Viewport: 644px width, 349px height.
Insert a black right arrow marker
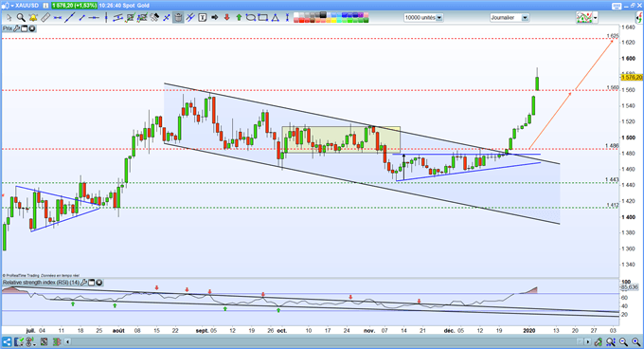tap(214, 17)
